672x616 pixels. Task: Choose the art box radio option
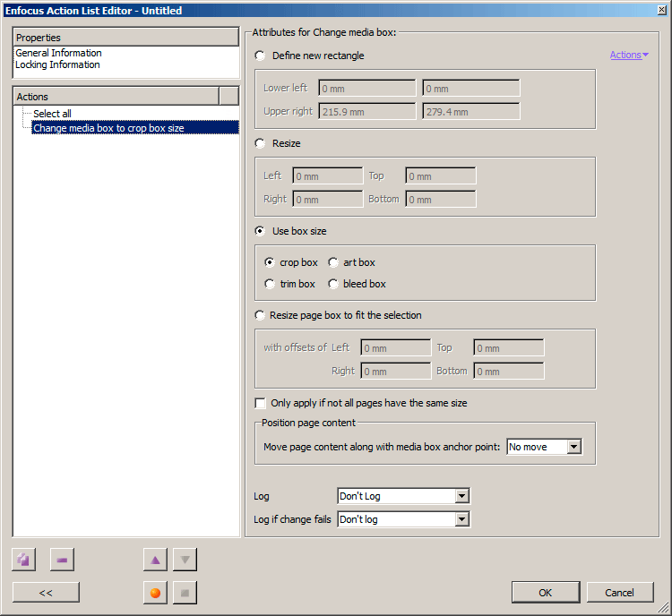tap(333, 262)
